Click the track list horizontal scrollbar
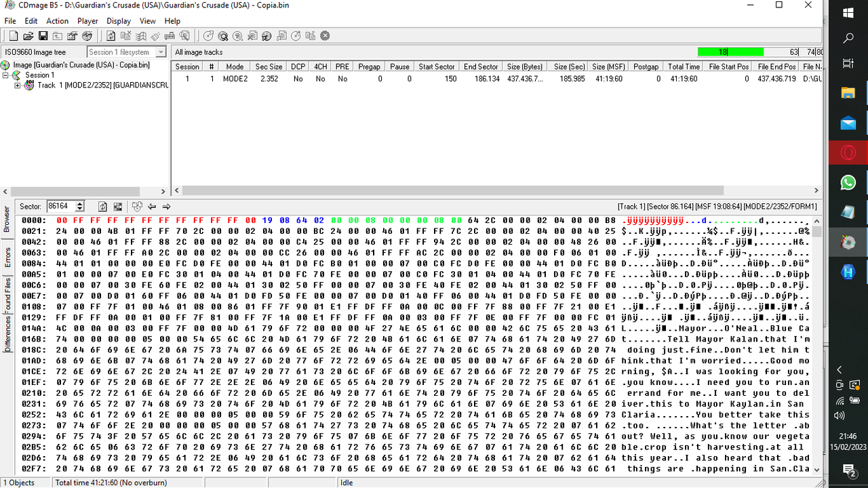Viewport: 868px width, 488px height. coord(497,191)
